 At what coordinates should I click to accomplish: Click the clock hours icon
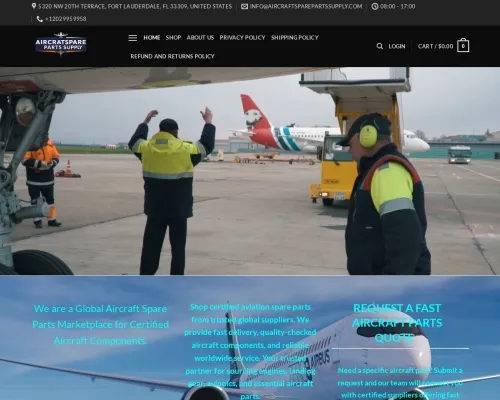375,6
